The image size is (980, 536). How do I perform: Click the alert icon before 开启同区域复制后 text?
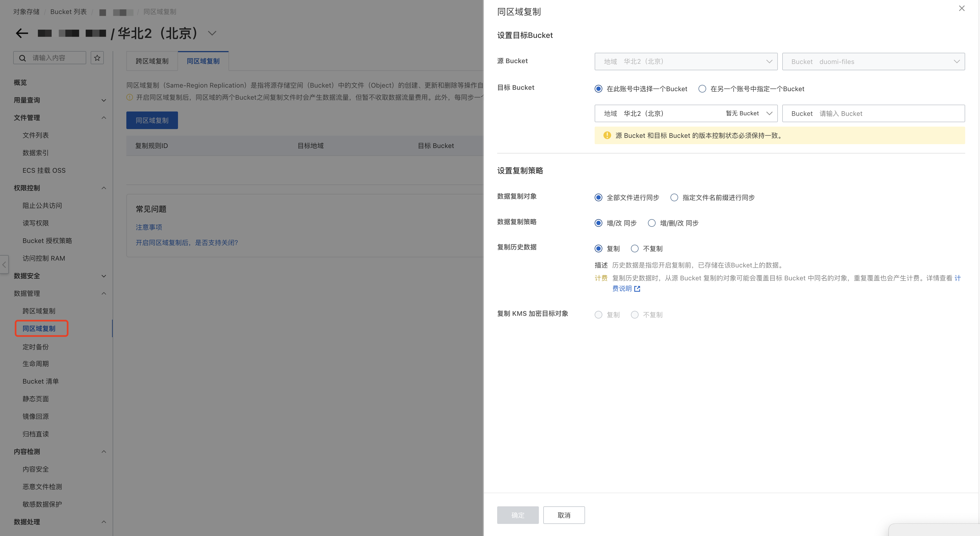[129, 97]
